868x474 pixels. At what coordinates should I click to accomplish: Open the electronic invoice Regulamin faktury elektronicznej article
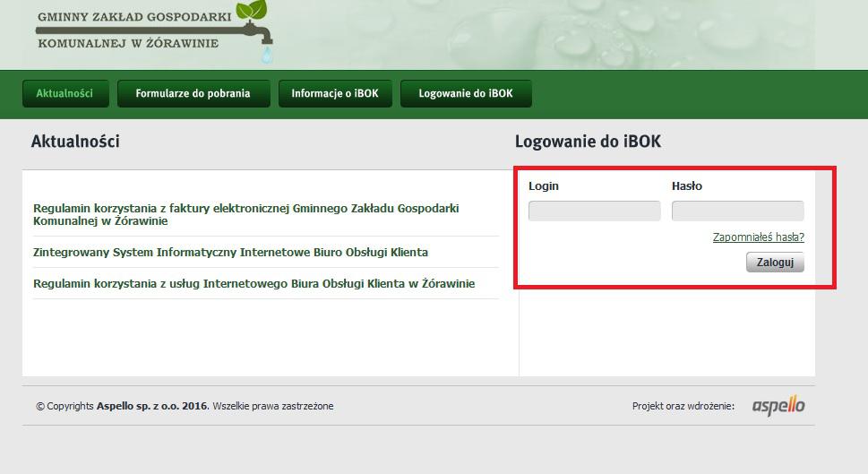tap(245, 214)
